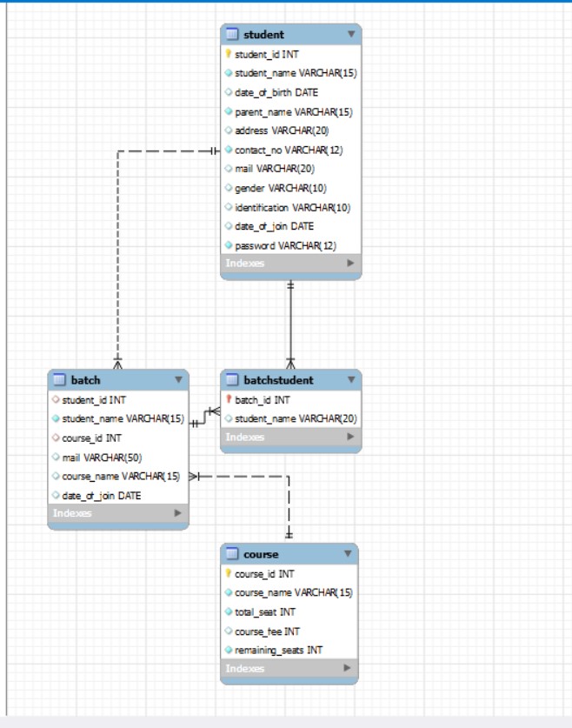The width and height of the screenshot is (572, 728).
Task: Collapse the batchstudent table with header arrow
Action: coord(351,380)
